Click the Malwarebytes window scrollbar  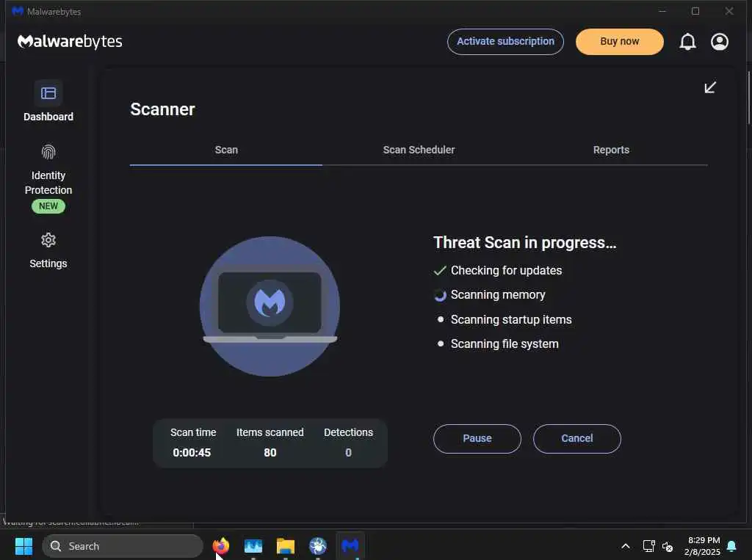(x=748, y=98)
